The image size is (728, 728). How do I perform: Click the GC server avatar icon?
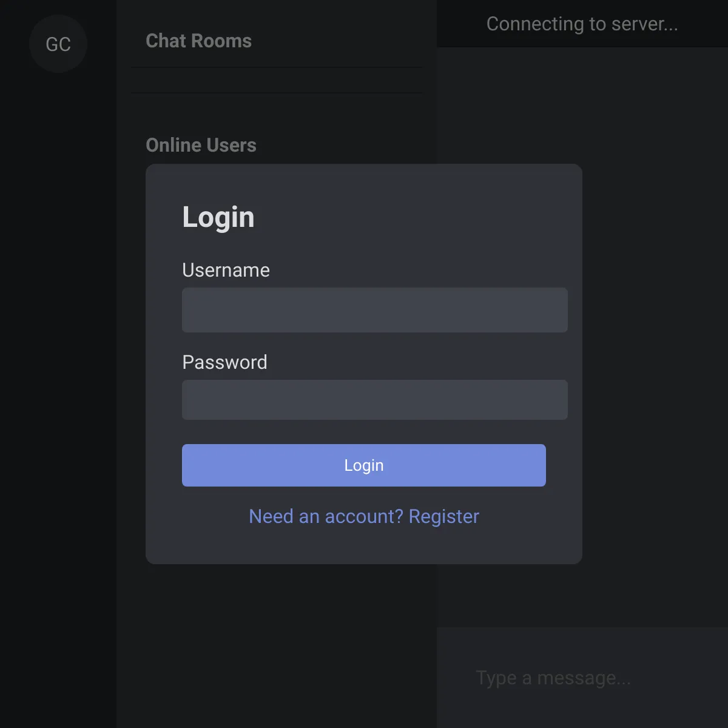(x=58, y=44)
